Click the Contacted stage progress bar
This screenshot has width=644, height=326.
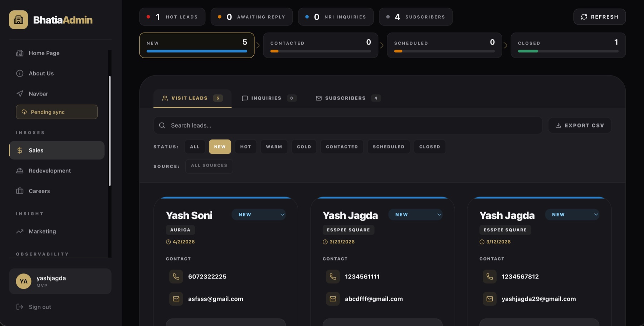click(x=321, y=51)
